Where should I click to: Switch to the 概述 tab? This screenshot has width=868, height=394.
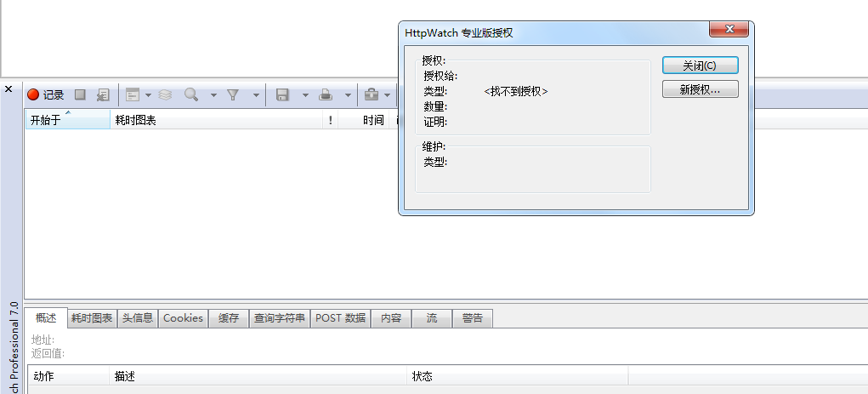pos(46,318)
